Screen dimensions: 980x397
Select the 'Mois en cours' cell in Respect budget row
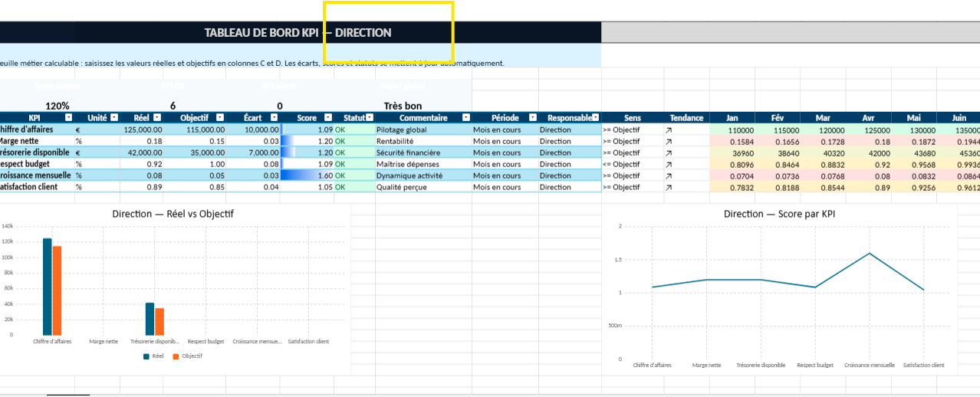click(505, 164)
